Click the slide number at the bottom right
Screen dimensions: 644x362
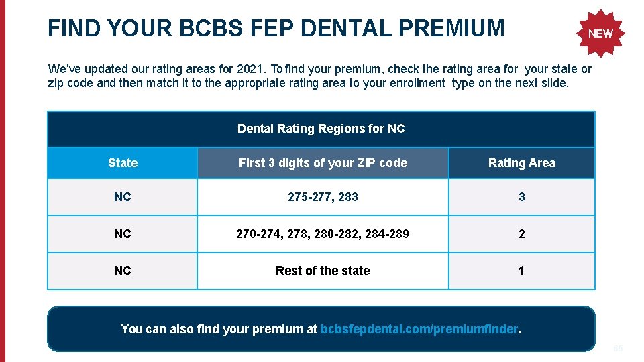coord(617,349)
